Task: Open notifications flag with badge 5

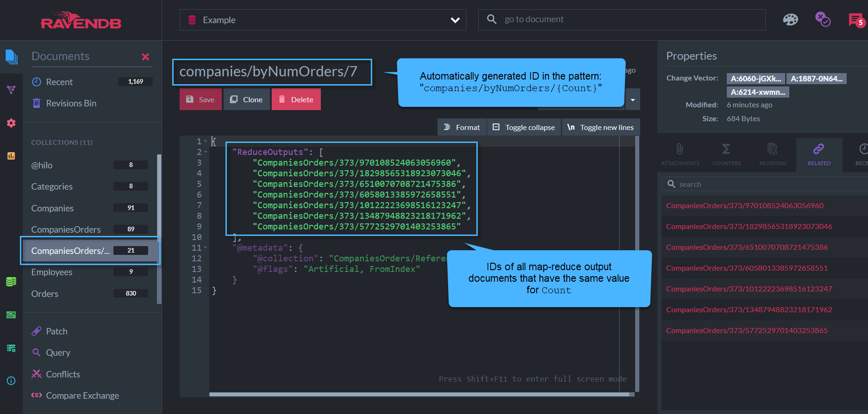Action: (x=856, y=20)
